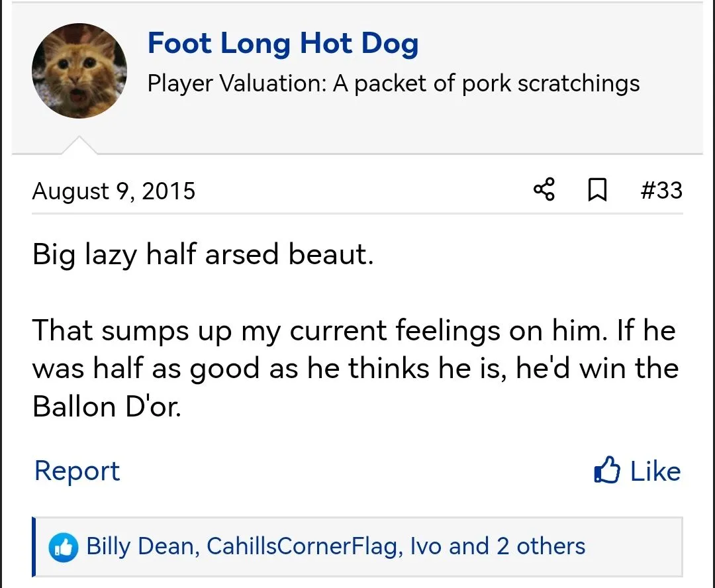Open the orange cat avatar picture
Screen dimensions: 715x588
[x=79, y=71]
